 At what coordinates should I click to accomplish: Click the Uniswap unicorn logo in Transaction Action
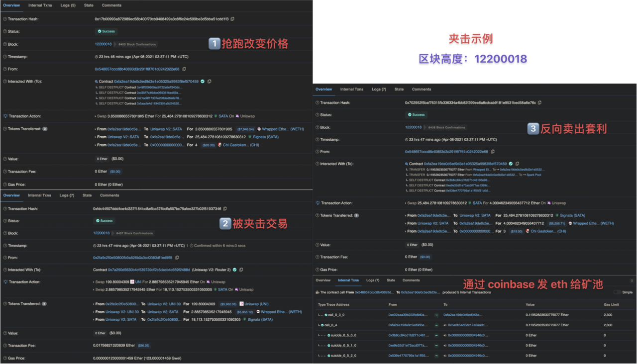[x=237, y=116]
